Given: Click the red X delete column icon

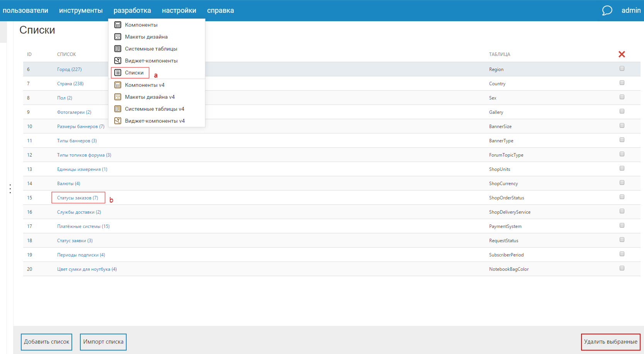Looking at the screenshot, I should point(622,54).
